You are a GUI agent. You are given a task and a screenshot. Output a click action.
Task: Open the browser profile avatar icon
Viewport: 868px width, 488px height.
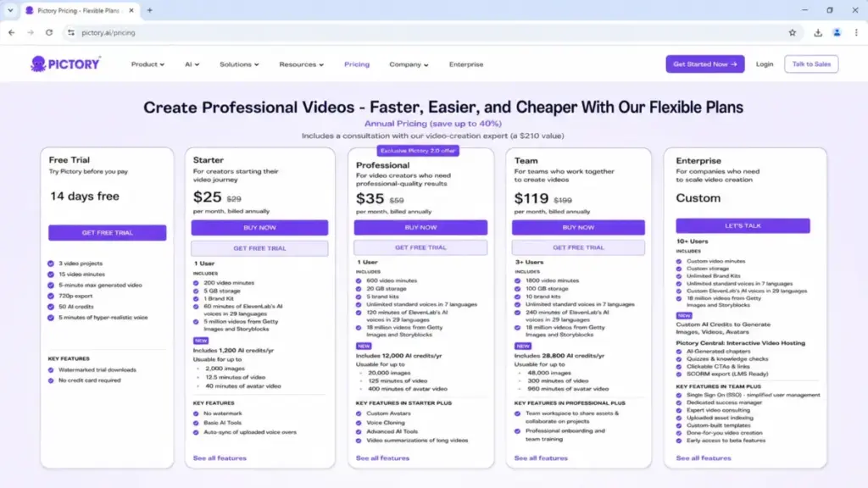(837, 33)
